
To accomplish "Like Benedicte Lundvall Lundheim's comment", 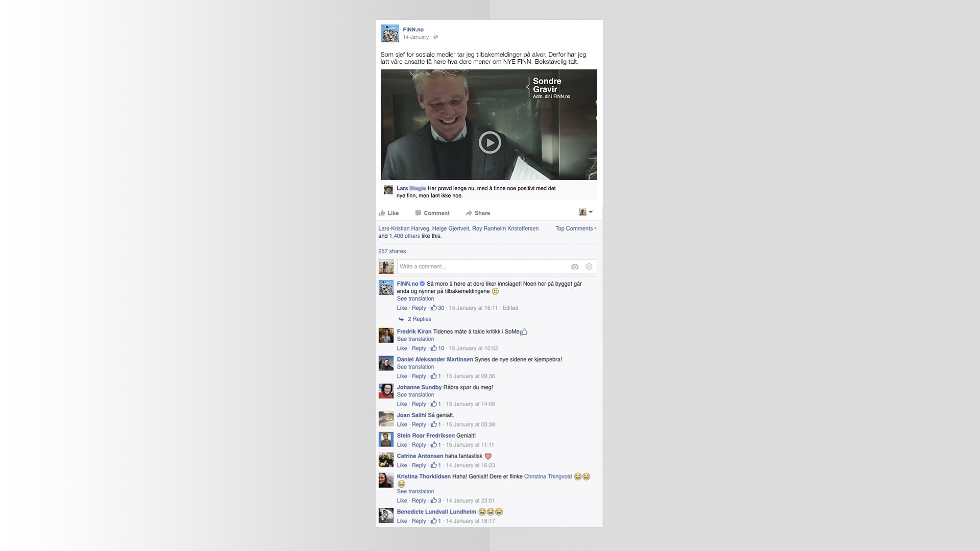I will click(x=402, y=521).
